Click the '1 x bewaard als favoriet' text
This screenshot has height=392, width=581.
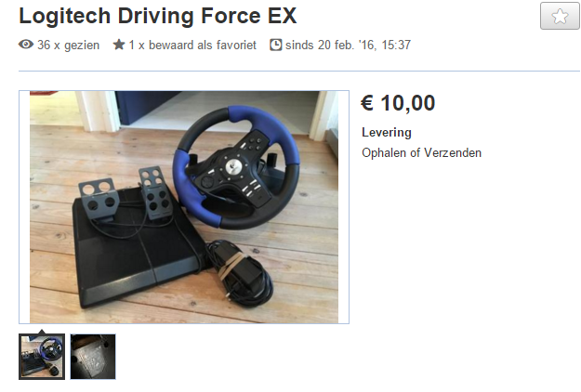pyautogui.click(x=192, y=46)
